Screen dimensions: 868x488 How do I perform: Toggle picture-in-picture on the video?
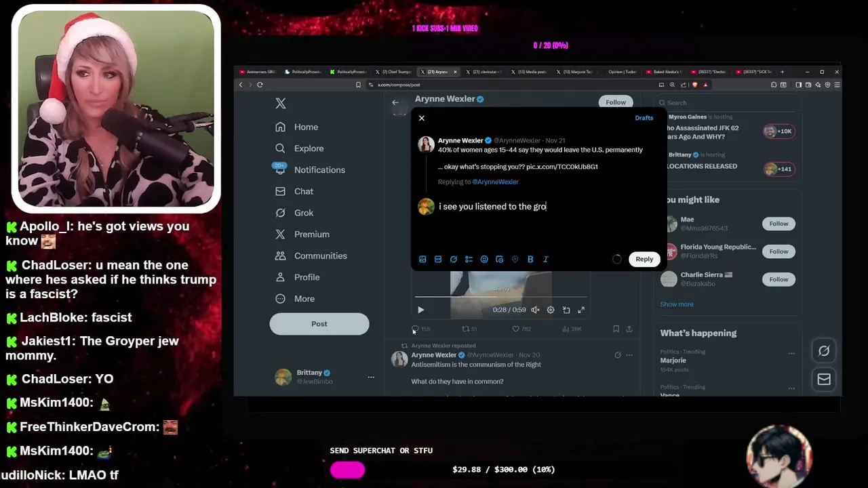click(566, 310)
